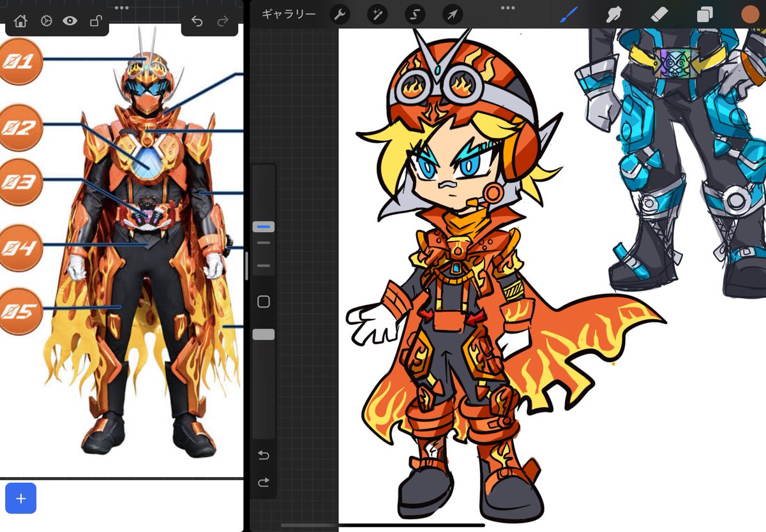766x532 pixels.
Task: Click the brush opacity slider handle
Action: (x=264, y=334)
